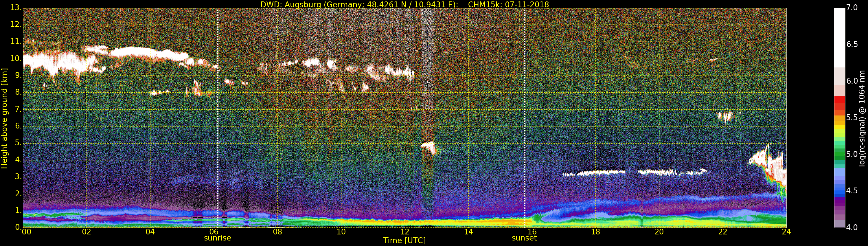Screen dimensions: 868x246
Task: Click the plot title 'DWD: Augsburg (Germany...) CHM15k: 07-11-2018'
Action: pyautogui.click(x=404, y=4)
